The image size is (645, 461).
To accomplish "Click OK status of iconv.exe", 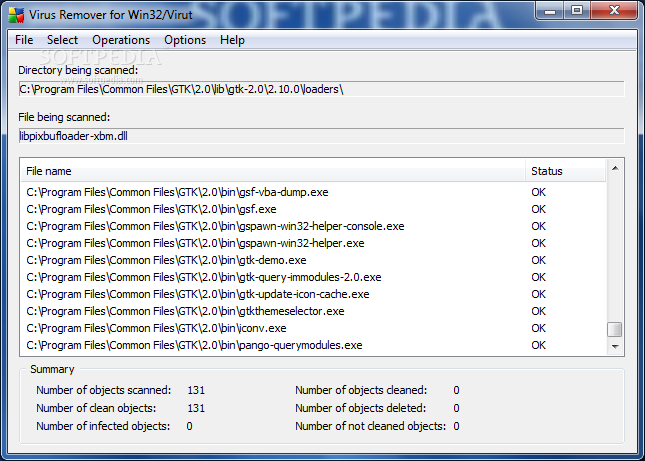I will click(538, 328).
